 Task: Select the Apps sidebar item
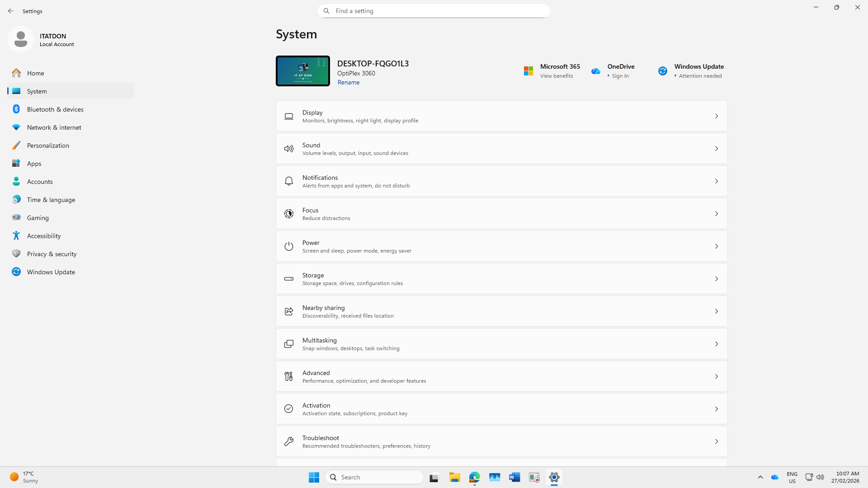click(34, 164)
